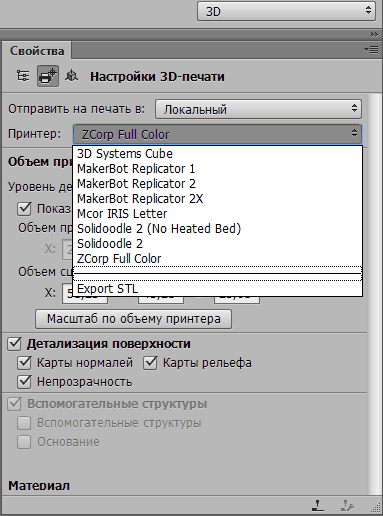Toggle Карты нормалей checkbox
Image resolution: width=383 pixels, height=516 pixels.
pyautogui.click(x=24, y=363)
